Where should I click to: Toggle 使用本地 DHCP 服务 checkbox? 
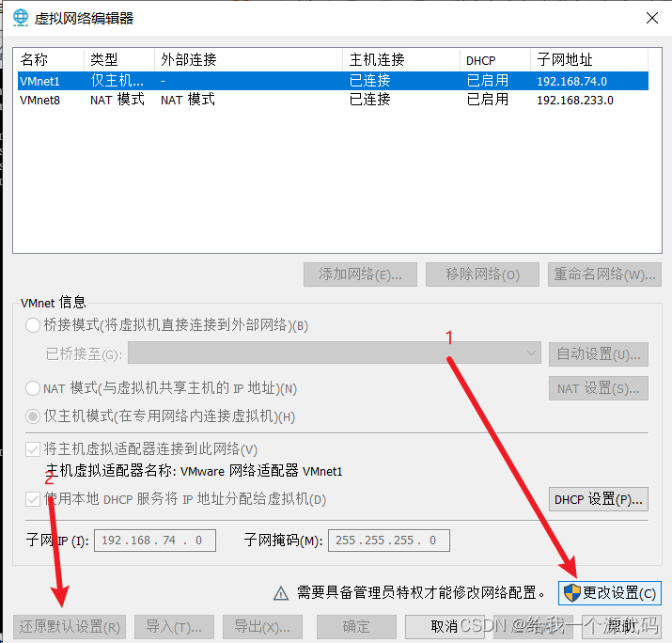33,499
